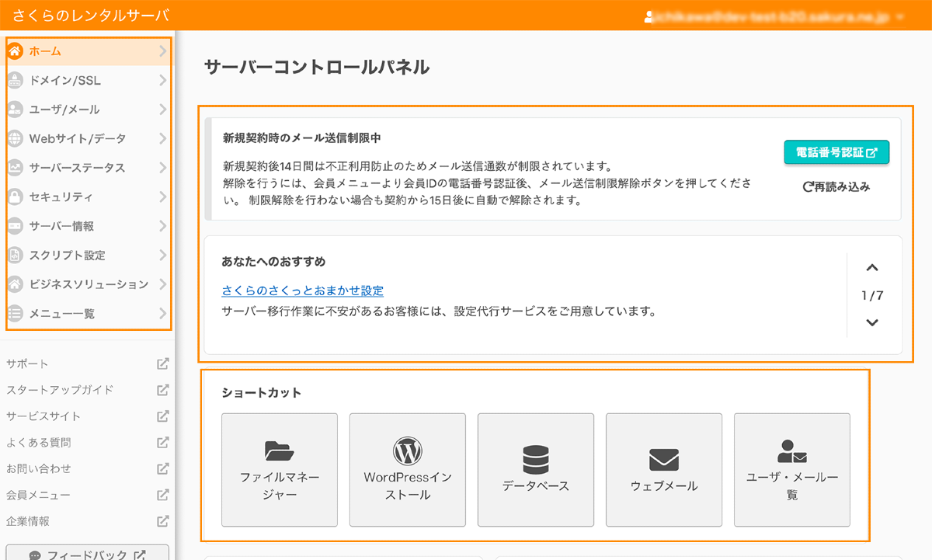Open the ファイルマネージャー shortcut icon
The width and height of the screenshot is (932, 560).
point(279,450)
